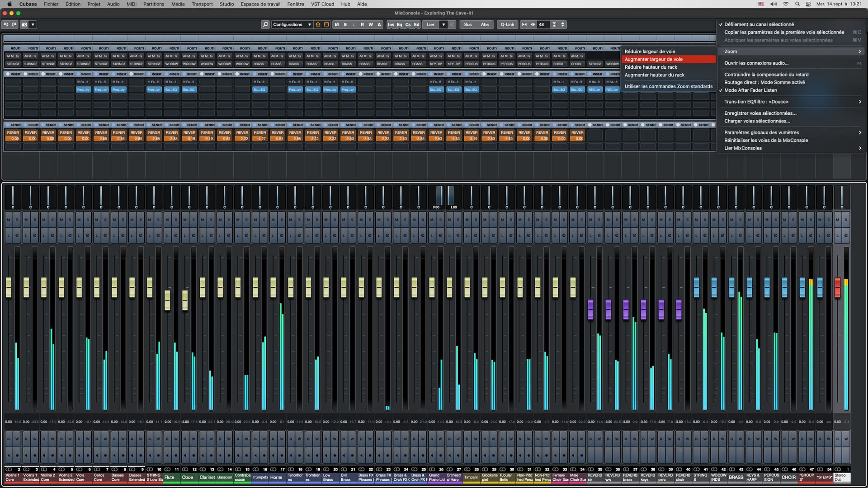The width and height of the screenshot is (868, 488).
Task: Toggle the orange channel visibility agents icon
Action: click(318, 24)
